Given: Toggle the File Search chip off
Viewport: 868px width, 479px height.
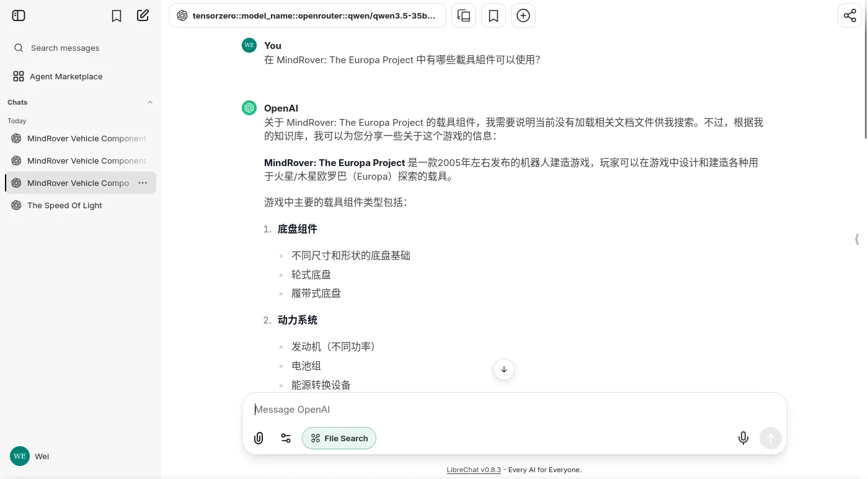Looking at the screenshot, I should (x=339, y=438).
